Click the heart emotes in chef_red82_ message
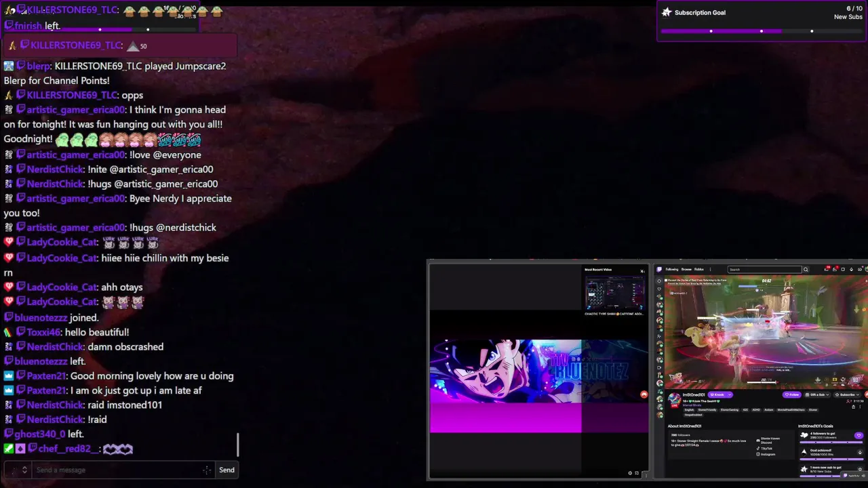 pyautogui.click(x=117, y=449)
